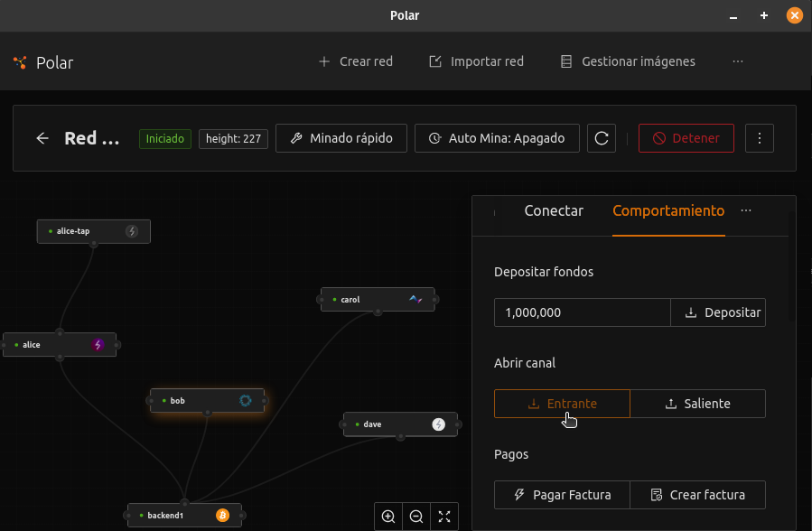
Task: Click the alice lightning node icon
Action: [98, 344]
